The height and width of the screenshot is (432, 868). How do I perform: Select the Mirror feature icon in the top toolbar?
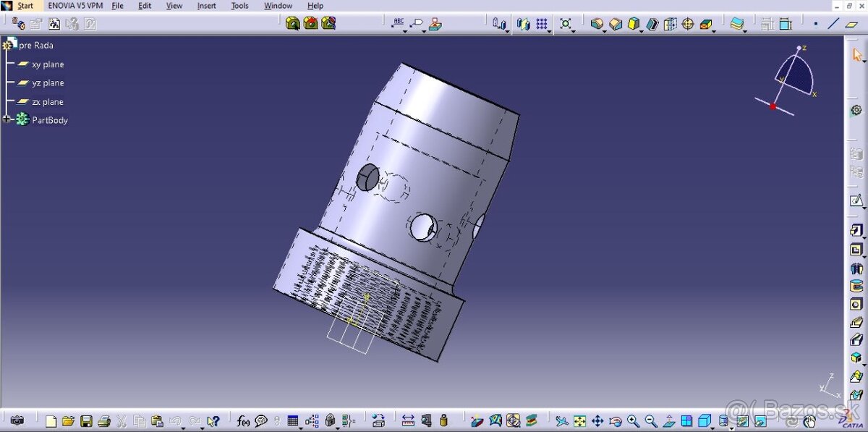[523, 24]
